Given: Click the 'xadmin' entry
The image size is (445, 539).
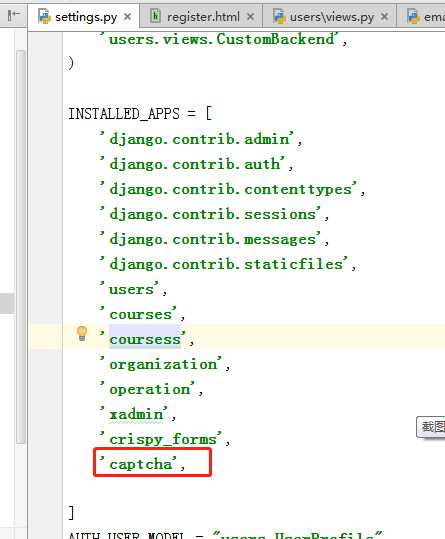Looking at the screenshot, I should (x=137, y=414).
